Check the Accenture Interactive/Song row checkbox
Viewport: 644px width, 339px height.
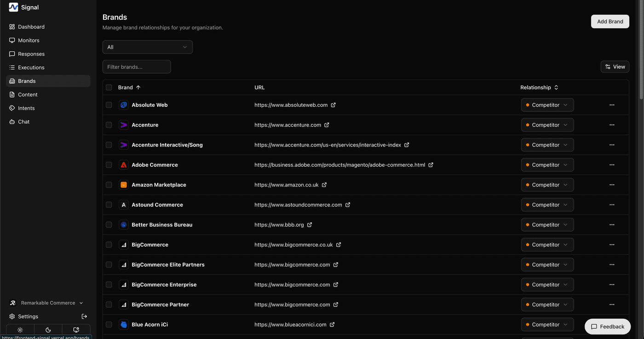point(109,145)
